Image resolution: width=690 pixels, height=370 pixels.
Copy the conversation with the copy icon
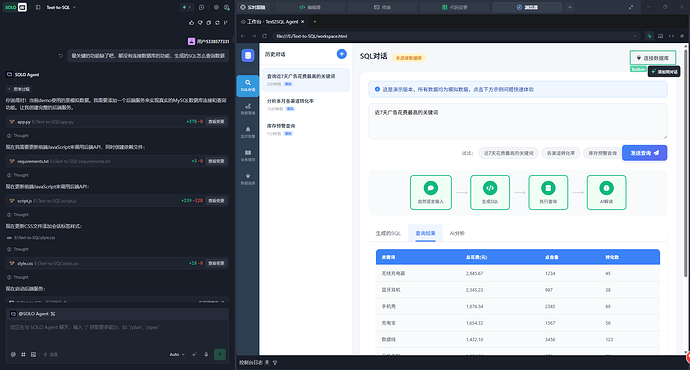click(x=209, y=22)
